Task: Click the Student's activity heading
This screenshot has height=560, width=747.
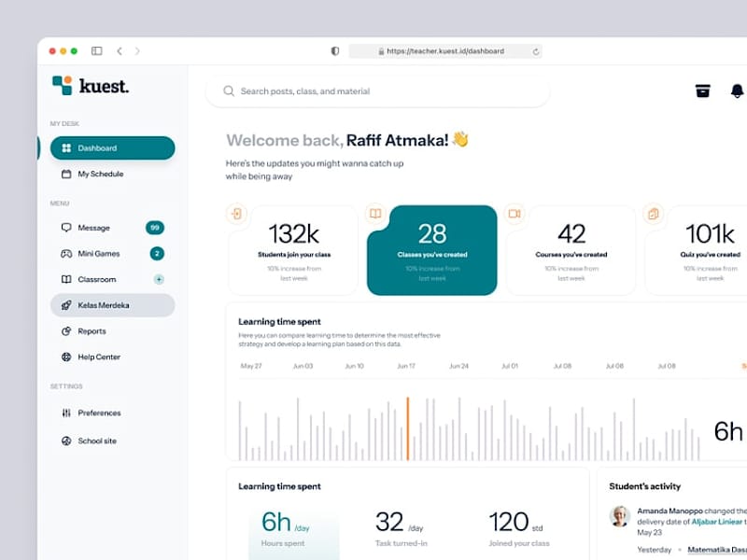Action: coord(644,486)
